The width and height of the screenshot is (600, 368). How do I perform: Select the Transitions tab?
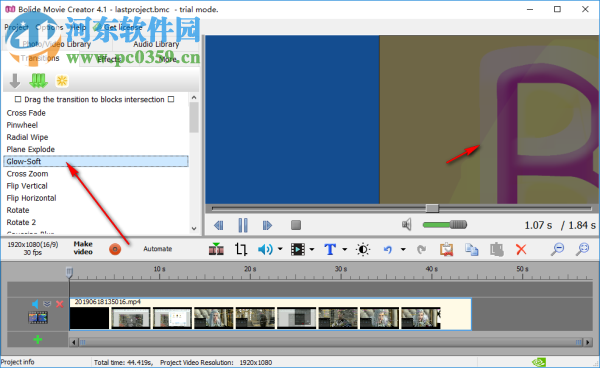click(x=40, y=58)
